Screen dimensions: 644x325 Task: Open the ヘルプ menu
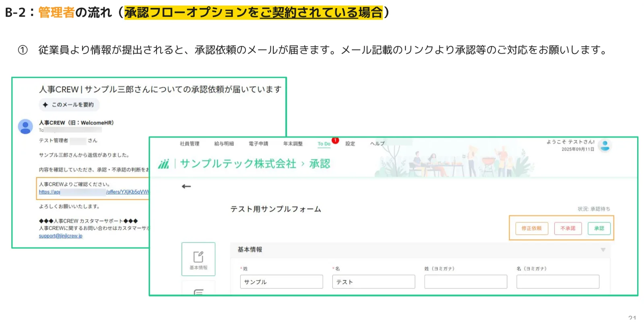(x=378, y=144)
